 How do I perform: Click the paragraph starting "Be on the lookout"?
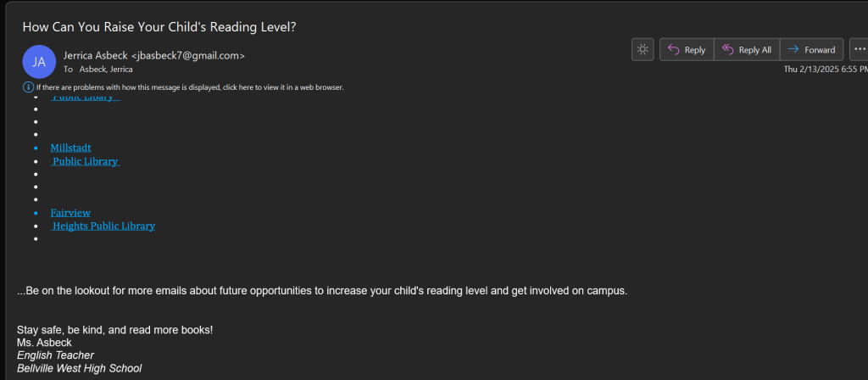pyautogui.click(x=322, y=291)
